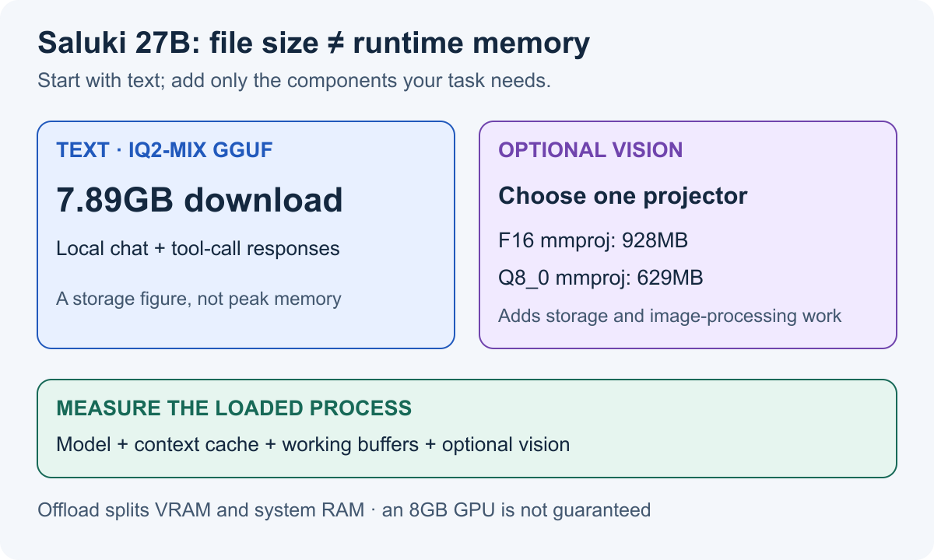Click the footer 'Offload splits VRAM and system RAM' note
The height and width of the screenshot is (560, 934).
tap(201, 510)
